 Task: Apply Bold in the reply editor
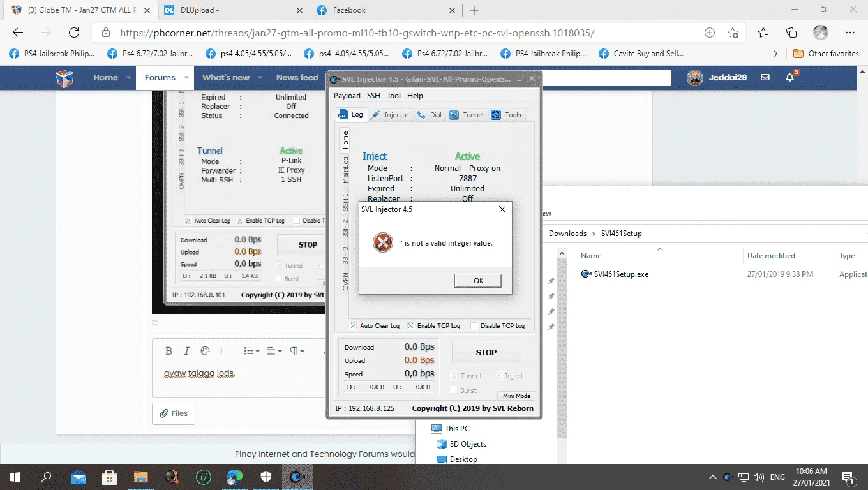coord(168,351)
